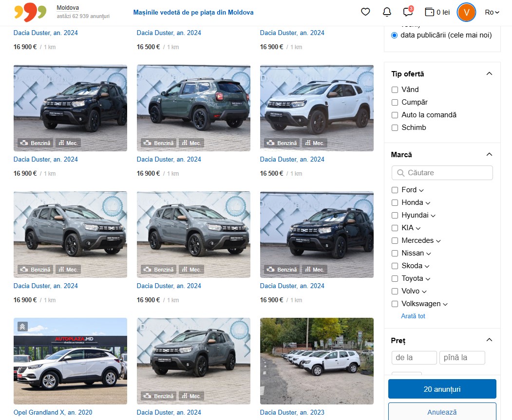Click boost arrow icon on Opel listing
This screenshot has height=420, width=512.
[x=22, y=327]
